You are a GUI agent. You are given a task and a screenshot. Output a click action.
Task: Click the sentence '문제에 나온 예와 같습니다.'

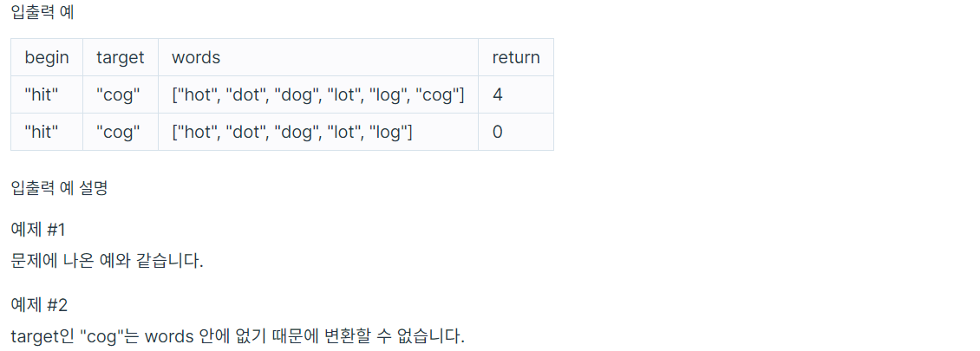click(x=108, y=260)
